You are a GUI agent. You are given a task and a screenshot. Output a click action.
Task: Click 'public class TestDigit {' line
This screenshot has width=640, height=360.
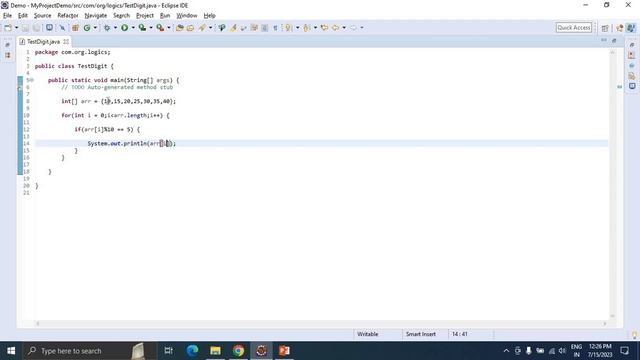(74, 66)
